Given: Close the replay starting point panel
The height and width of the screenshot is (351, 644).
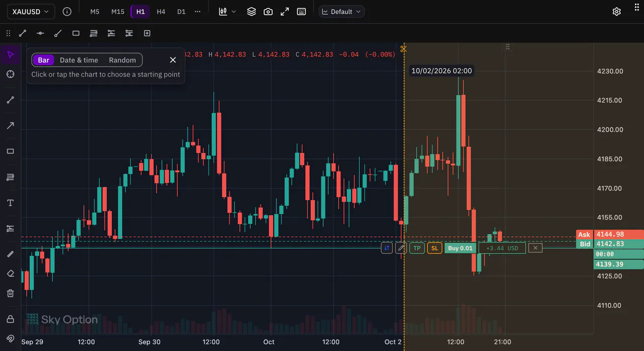Looking at the screenshot, I should point(173,60).
